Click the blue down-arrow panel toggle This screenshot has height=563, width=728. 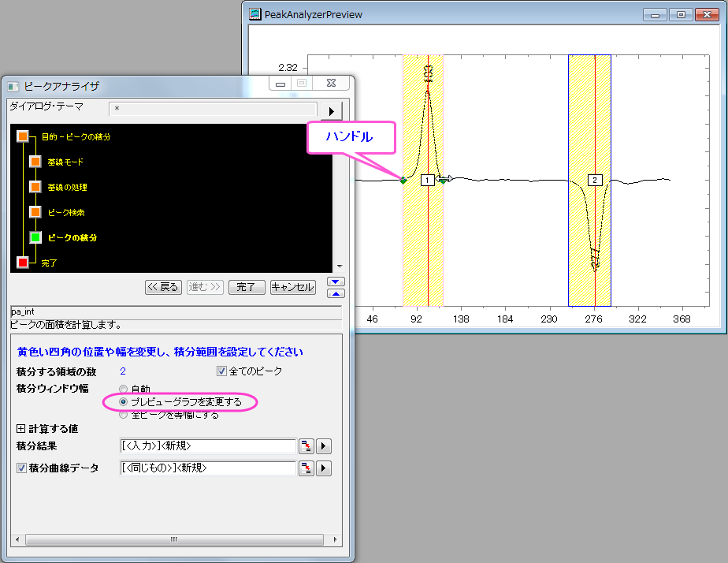point(336,282)
